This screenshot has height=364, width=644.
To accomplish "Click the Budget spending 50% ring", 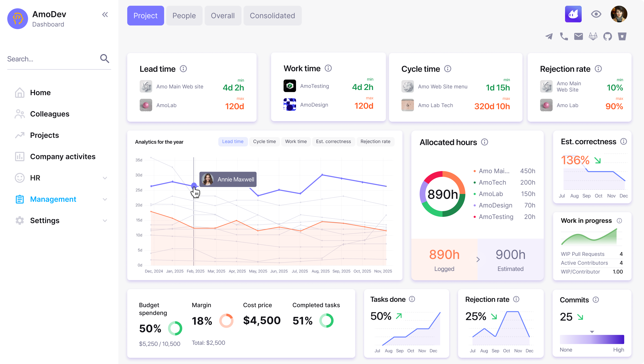I will [175, 328].
